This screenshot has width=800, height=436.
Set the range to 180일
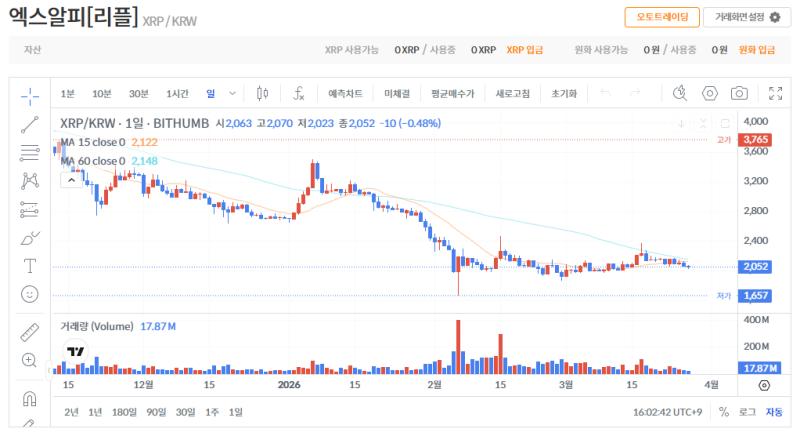coord(124,412)
